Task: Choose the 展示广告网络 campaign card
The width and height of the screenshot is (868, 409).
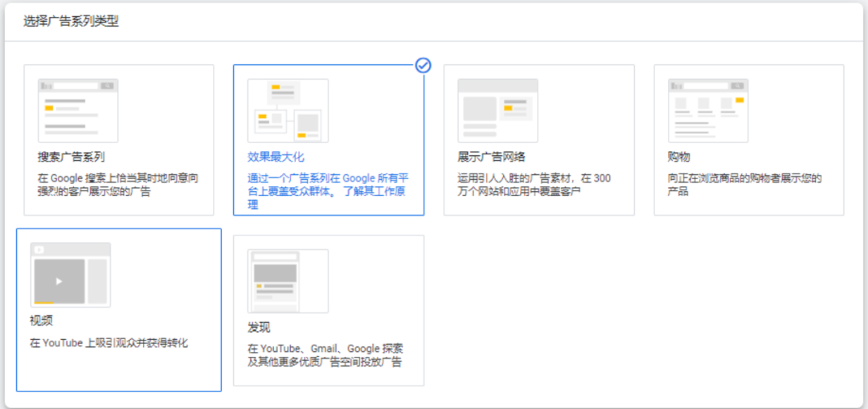Action: click(x=539, y=140)
